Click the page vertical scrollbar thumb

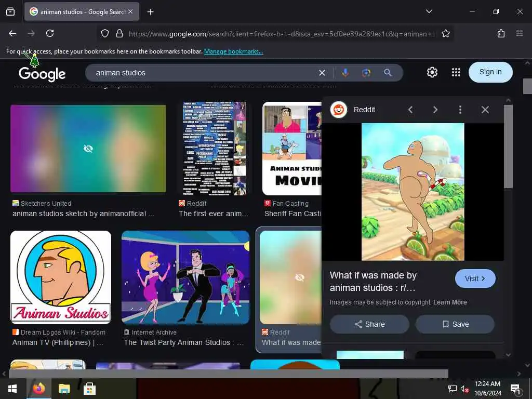click(x=527, y=86)
